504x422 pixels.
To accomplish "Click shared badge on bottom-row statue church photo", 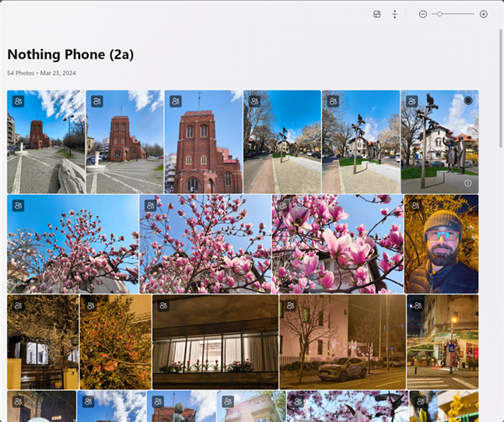I will 158,402.
